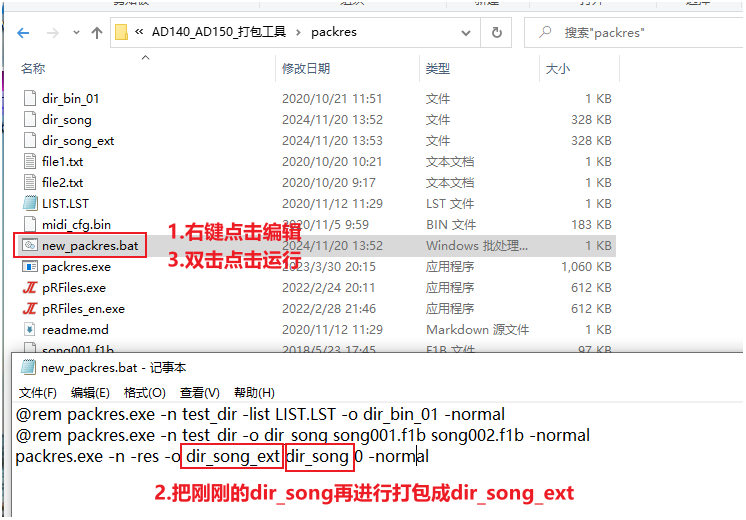746x520 pixels.
Task: Click the first @rem line in Notepad
Action: click(260, 414)
